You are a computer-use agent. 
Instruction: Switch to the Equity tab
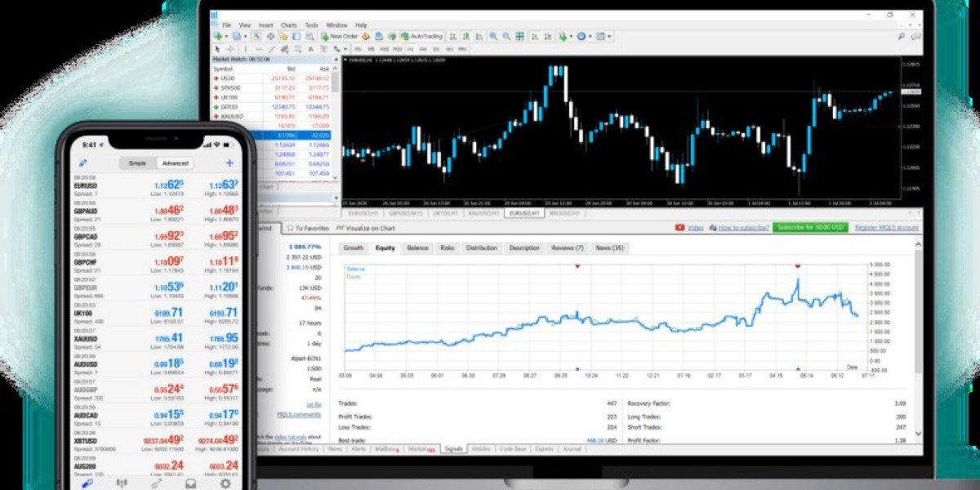point(385,249)
